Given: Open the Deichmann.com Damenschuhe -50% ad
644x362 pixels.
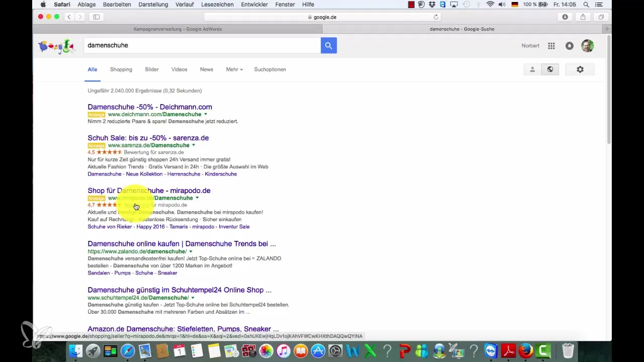Looking at the screenshot, I should 150,107.
